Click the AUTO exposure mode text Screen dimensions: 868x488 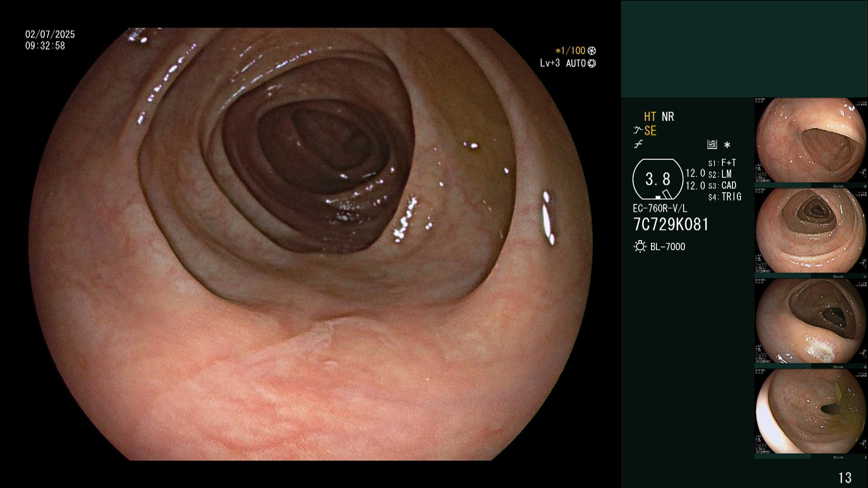[576, 63]
